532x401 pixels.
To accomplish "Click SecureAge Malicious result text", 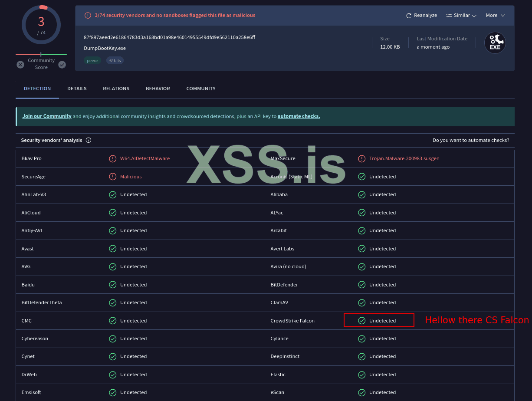I will click(131, 177).
